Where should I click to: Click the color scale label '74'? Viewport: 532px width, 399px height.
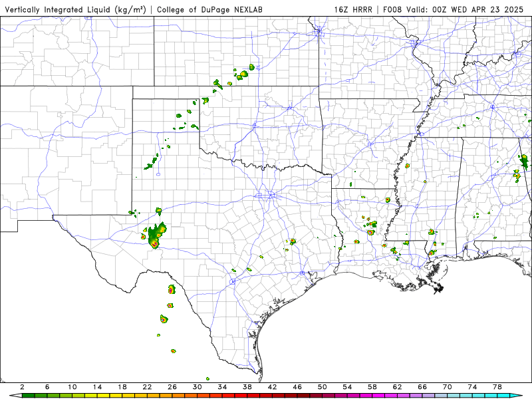pyautogui.click(x=473, y=387)
